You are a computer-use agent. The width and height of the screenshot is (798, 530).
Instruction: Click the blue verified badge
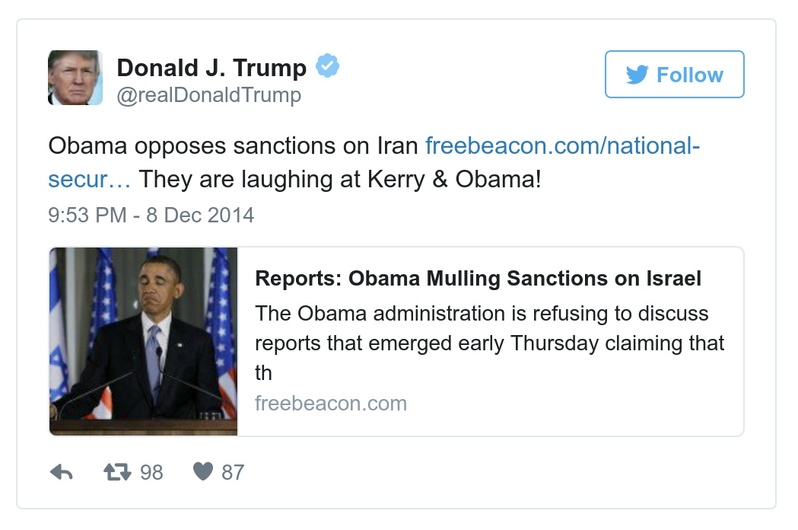tap(328, 67)
